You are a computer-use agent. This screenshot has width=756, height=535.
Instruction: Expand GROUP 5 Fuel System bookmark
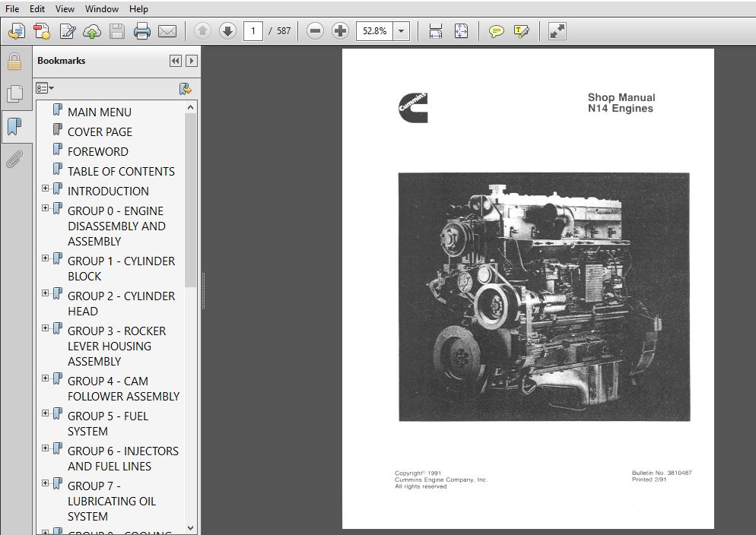pyautogui.click(x=46, y=413)
